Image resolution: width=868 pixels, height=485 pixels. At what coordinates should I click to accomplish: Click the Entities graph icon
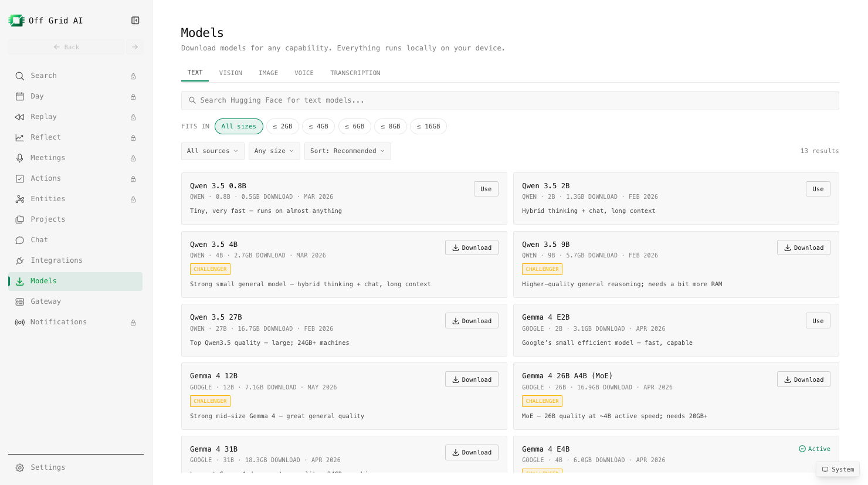(20, 199)
